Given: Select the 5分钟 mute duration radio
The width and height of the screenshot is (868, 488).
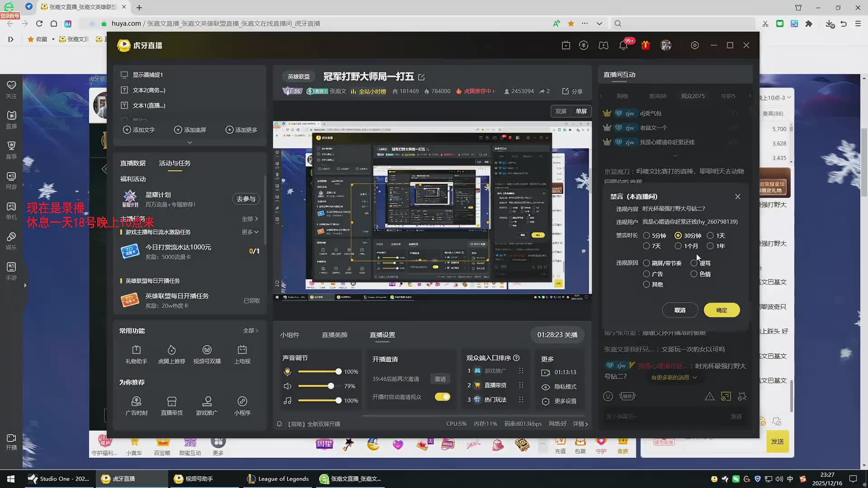Looking at the screenshot, I should pos(646,235).
